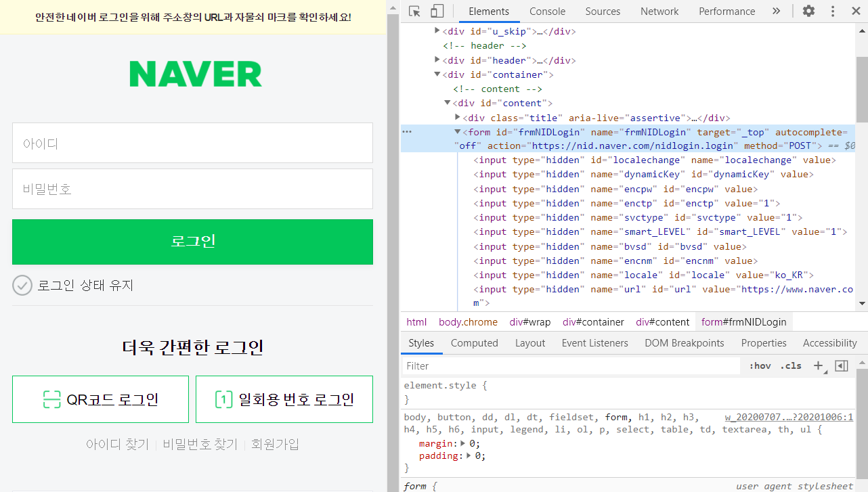
Task: Open the Layout pane tab
Action: pyautogui.click(x=530, y=343)
